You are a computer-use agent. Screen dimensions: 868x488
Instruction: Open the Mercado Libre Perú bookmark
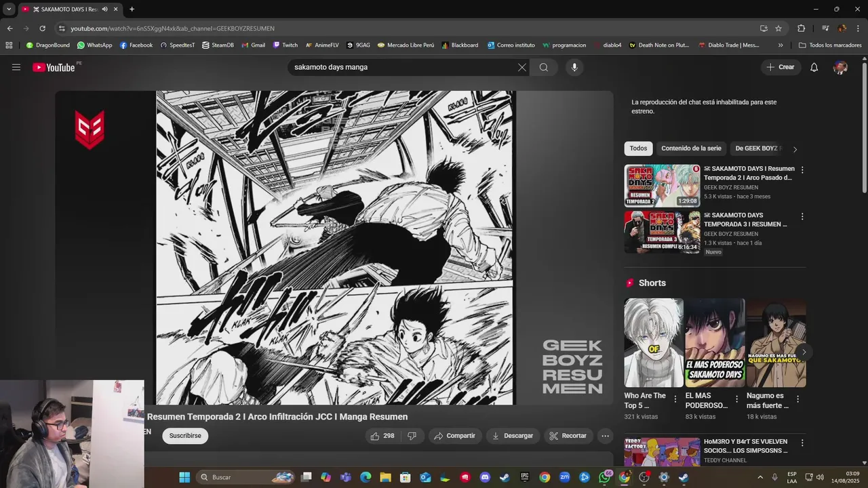coord(406,45)
